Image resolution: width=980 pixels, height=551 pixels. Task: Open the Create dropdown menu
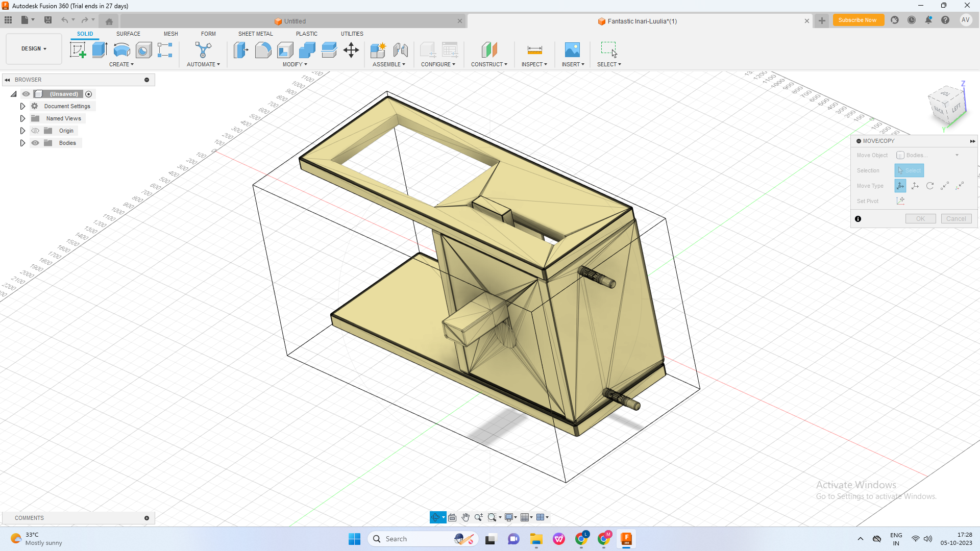click(121, 64)
